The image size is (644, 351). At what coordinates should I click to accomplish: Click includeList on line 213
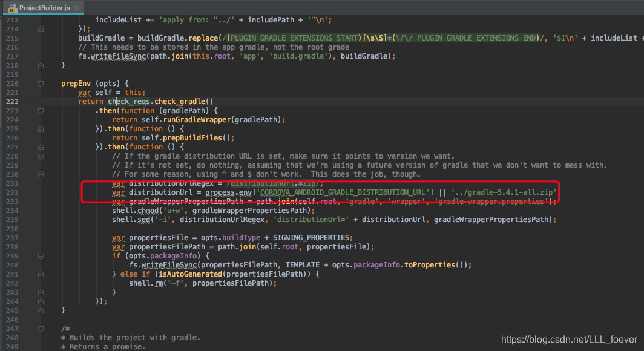click(x=118, y=20)
